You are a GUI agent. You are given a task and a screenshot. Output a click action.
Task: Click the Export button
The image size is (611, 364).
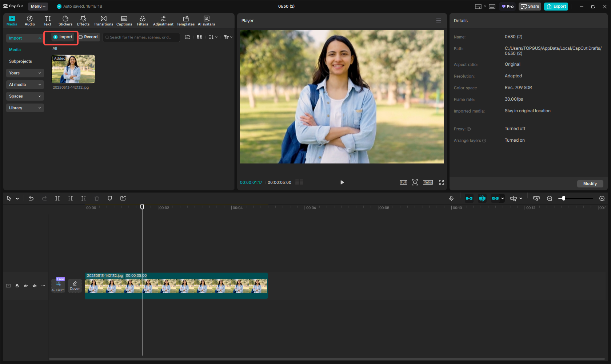tap(556, 6)
